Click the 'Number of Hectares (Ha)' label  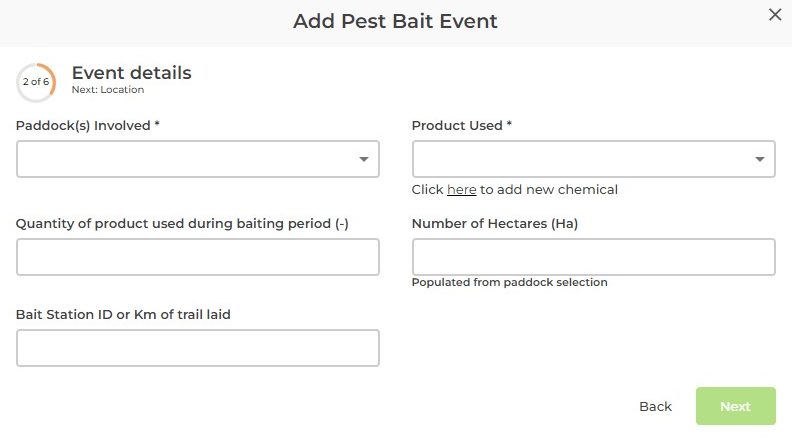495,224
